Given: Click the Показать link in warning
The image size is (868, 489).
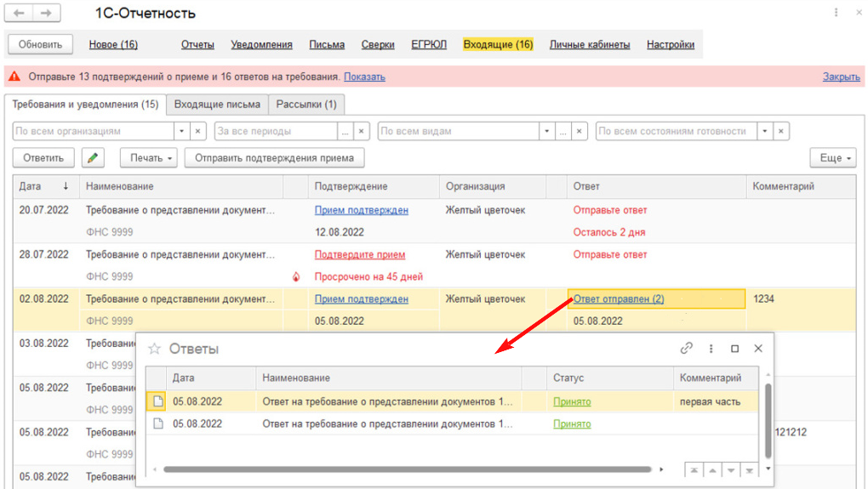Looking at the screenshot, I should tap(364, 77).
